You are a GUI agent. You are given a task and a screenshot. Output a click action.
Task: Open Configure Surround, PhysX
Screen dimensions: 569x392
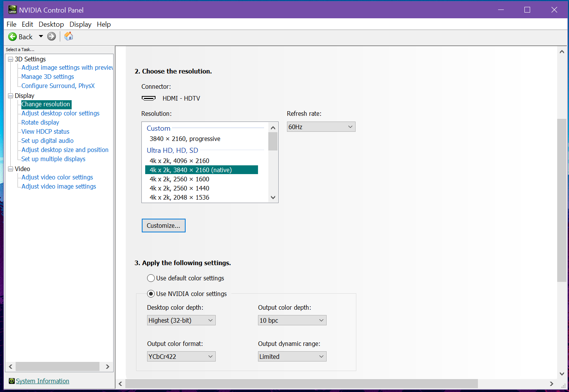(58, 86)
